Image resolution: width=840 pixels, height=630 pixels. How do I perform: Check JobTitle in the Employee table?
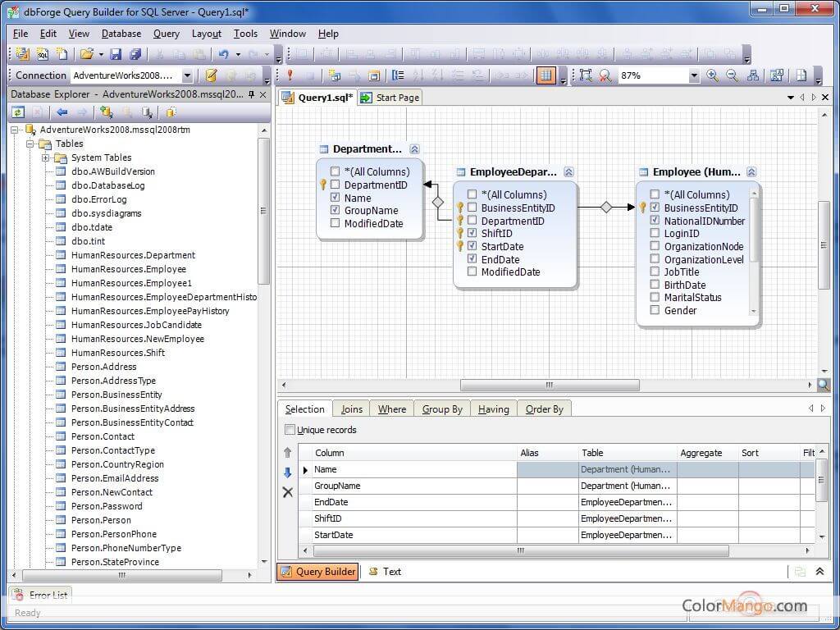click(655, 272)
